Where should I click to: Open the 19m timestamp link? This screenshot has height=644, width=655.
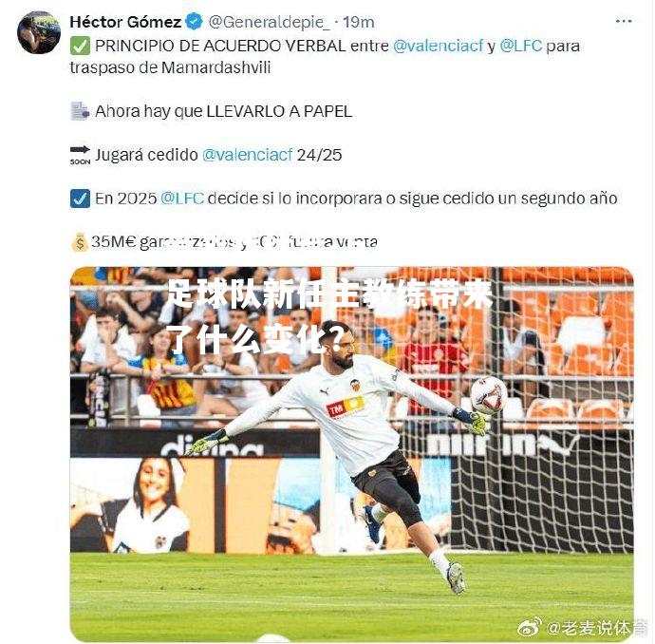click(359, 22)
